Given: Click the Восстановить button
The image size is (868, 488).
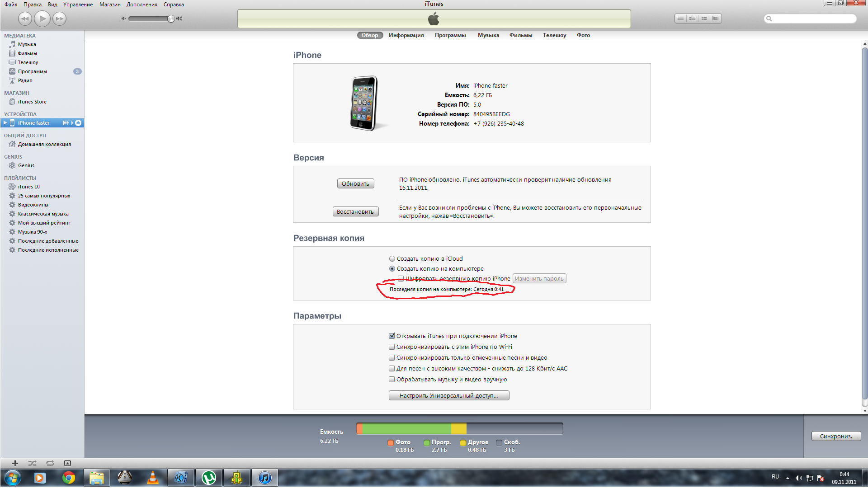Looking at the screenshot, I should pos(355,211).
